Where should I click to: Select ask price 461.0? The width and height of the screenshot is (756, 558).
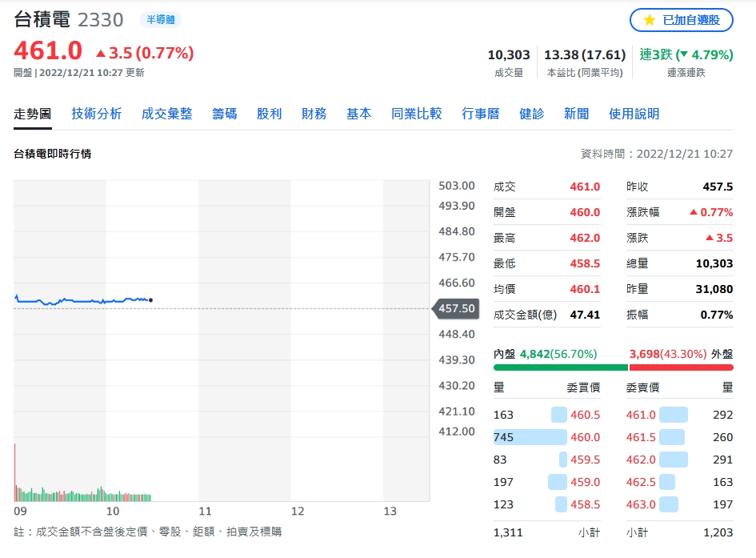(x=641, y=415)
